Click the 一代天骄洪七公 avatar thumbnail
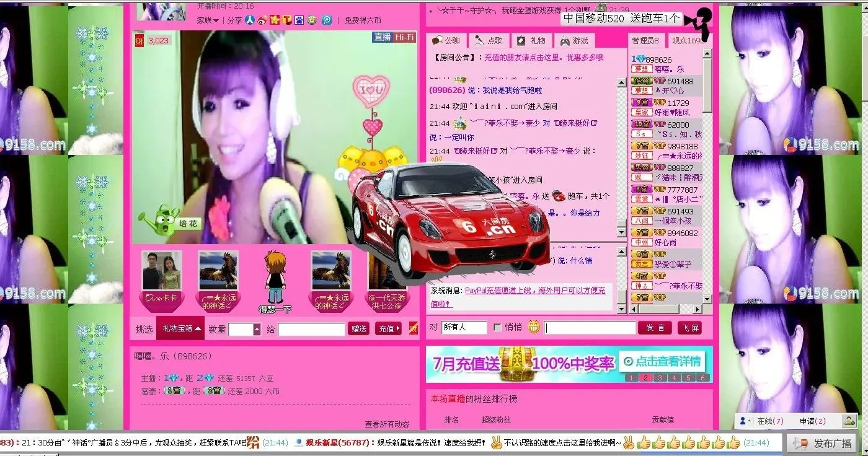The image size is (868, 456). click(x=386, y=271)
